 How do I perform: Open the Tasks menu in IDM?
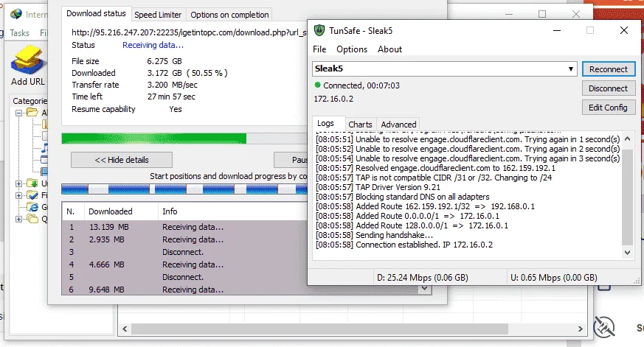pyautogui.click(x=19, y=33)
